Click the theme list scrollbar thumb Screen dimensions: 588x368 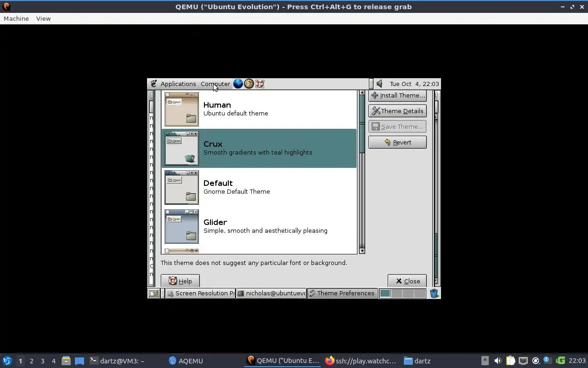(x=362, y=125)
